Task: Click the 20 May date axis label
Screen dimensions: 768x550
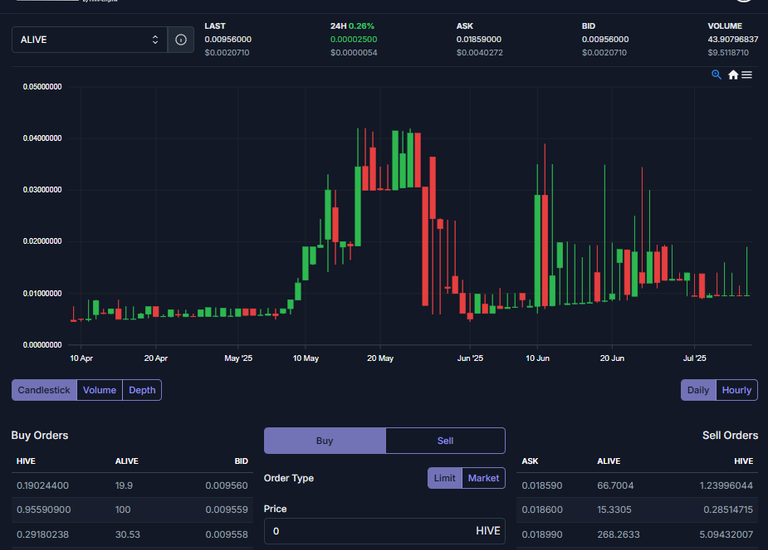Action: 380,358
